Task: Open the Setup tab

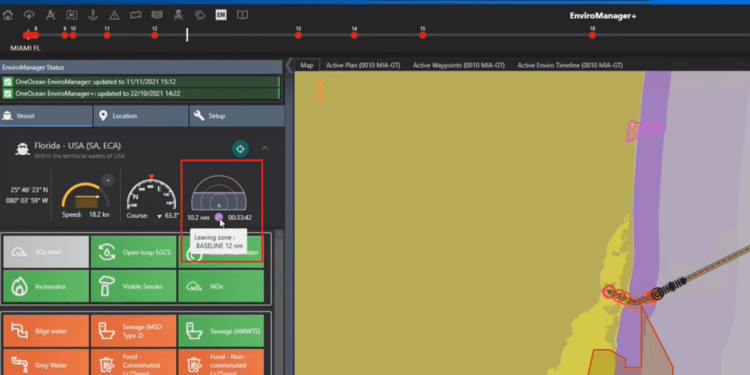Action: pos(237,116)
